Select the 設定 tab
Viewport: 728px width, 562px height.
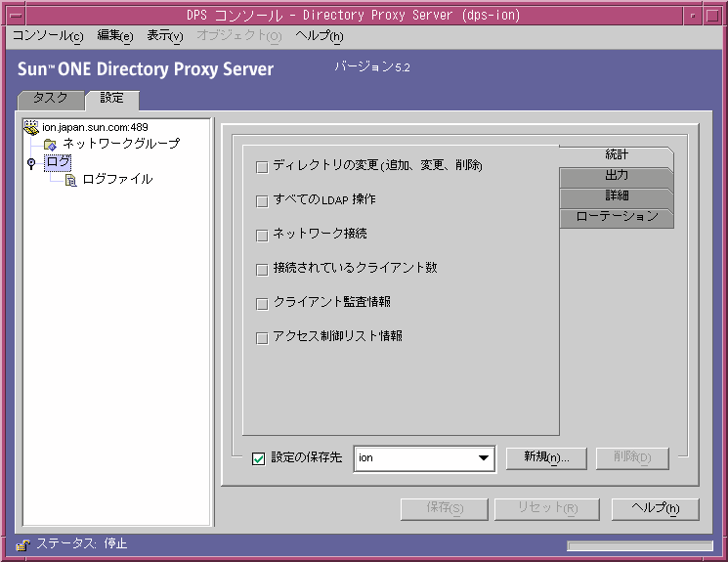tap(112, 99)
